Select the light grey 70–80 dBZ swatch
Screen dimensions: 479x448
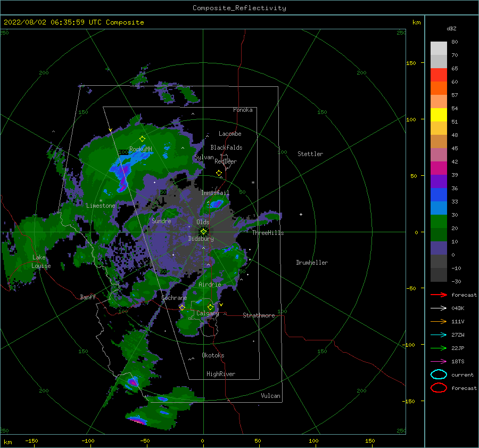(439, 48)
